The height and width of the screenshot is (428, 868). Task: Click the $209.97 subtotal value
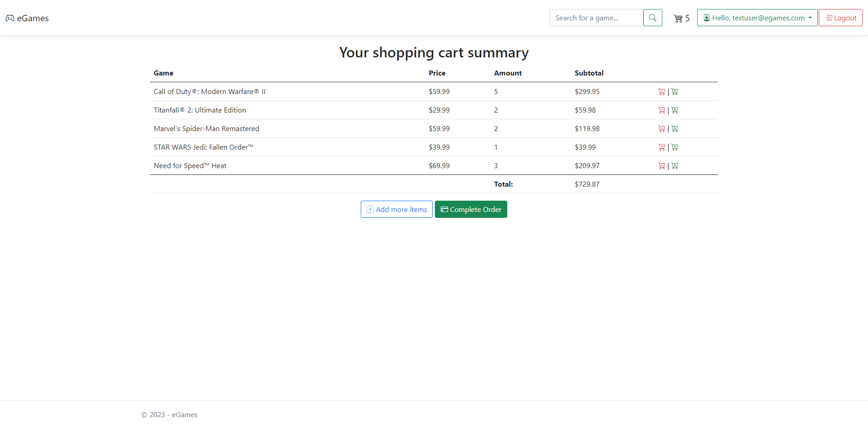click(587, 166)
